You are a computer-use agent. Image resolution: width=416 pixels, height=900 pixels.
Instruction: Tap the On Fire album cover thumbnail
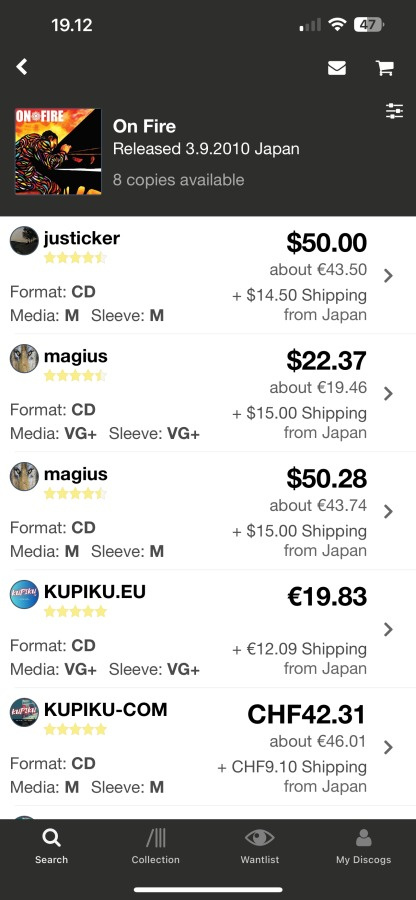(58, 152)
